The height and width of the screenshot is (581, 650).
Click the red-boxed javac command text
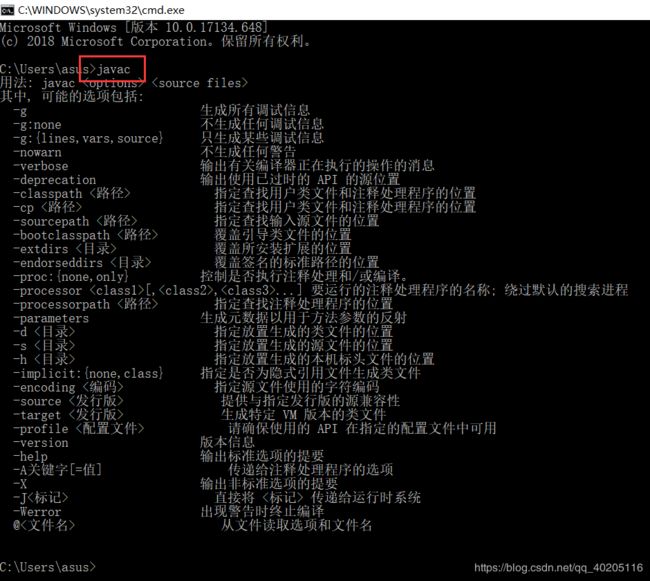pos(113,69)
